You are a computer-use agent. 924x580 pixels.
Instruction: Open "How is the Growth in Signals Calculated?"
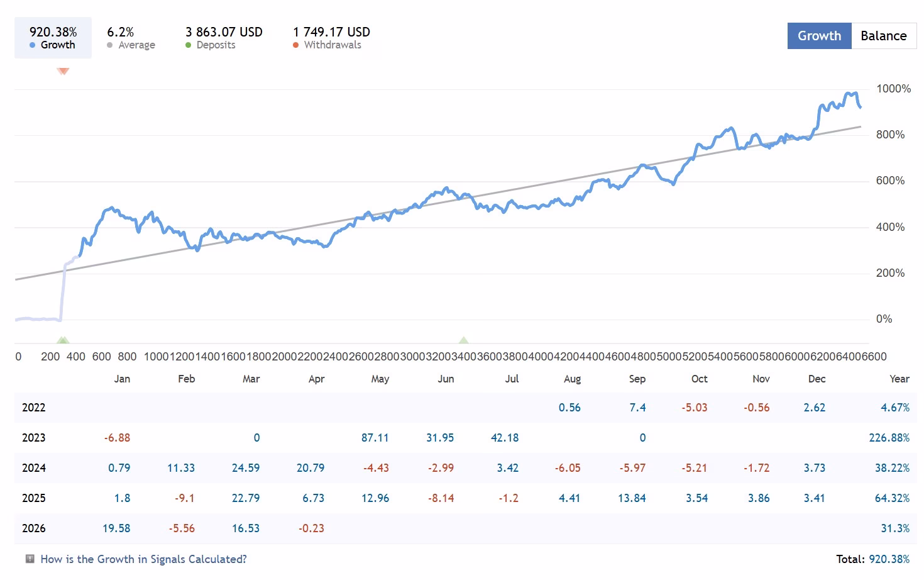click(x=143, y=559)
